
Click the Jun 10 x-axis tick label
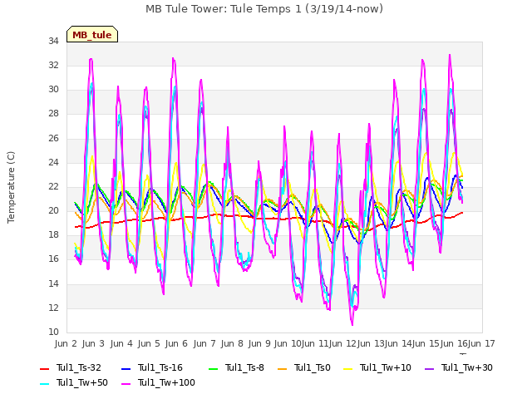[x=288, y=343]
